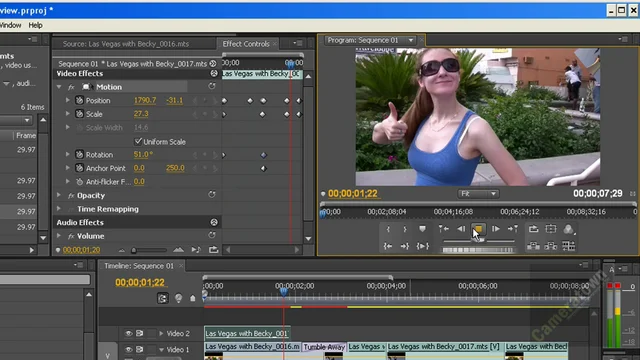
Task: Open the Help menu
Action: pos(36,25)
